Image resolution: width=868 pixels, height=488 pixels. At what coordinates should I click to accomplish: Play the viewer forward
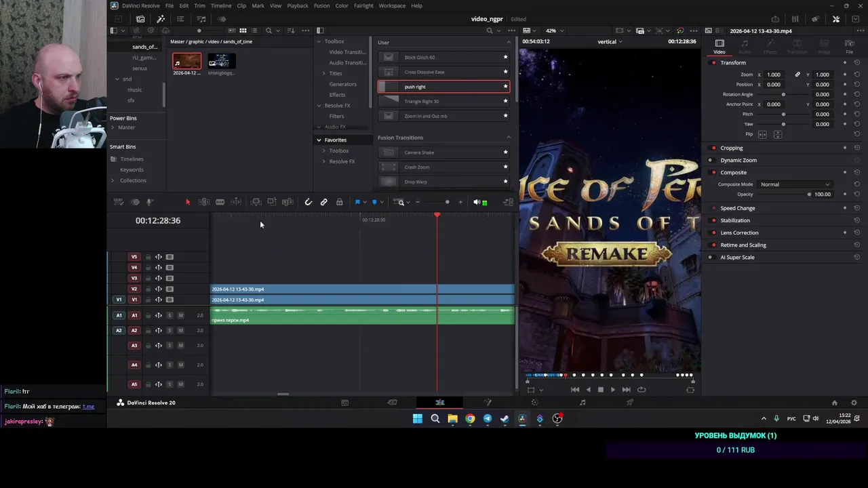(x=613, y=390)
